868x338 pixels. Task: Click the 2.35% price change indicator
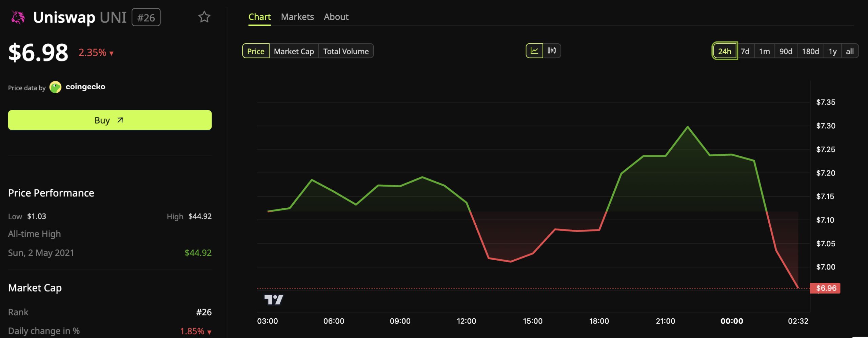pos(96,53)
